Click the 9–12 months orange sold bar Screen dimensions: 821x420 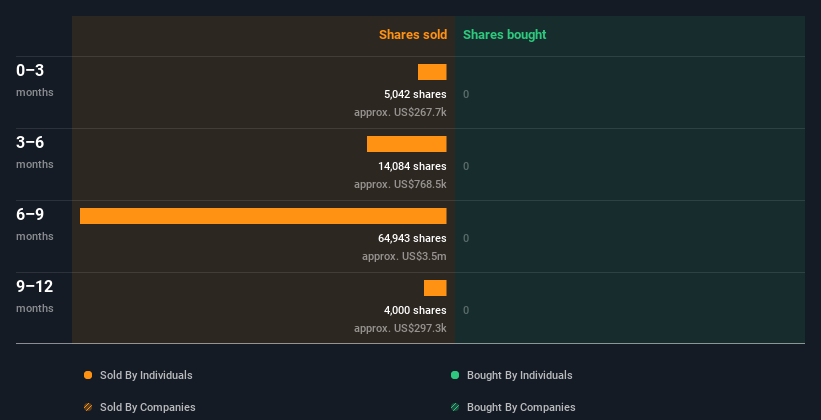click(435, 288)
